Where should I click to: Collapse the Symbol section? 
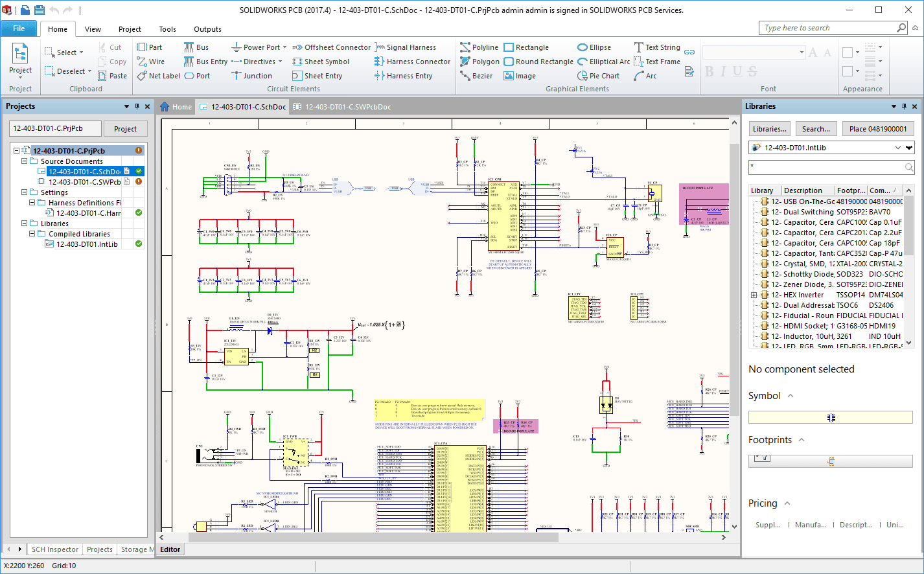[x=791, y=396]
